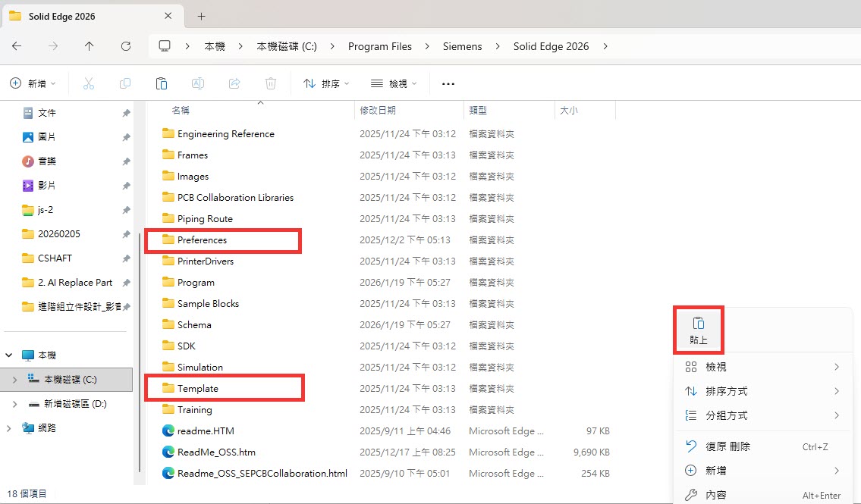Click the Copy icon in toolbar

point(125,83)
